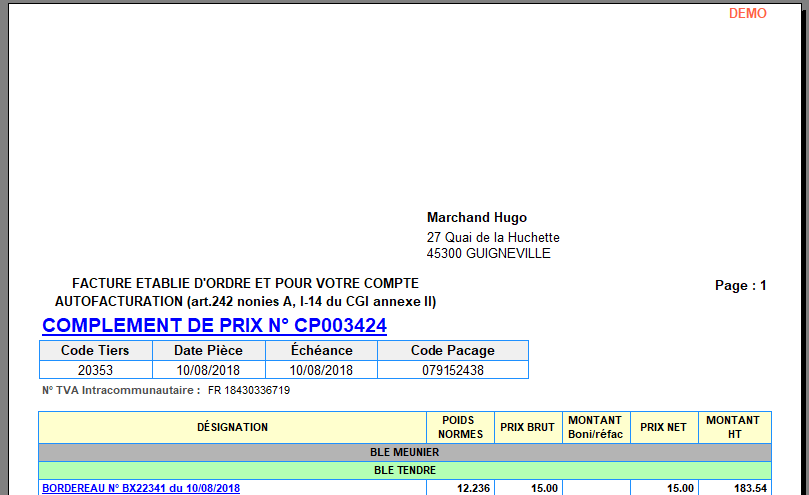Click the grey BLE MEUNIER category row
This screenshot has height=495, width=809.
(405, 452)
